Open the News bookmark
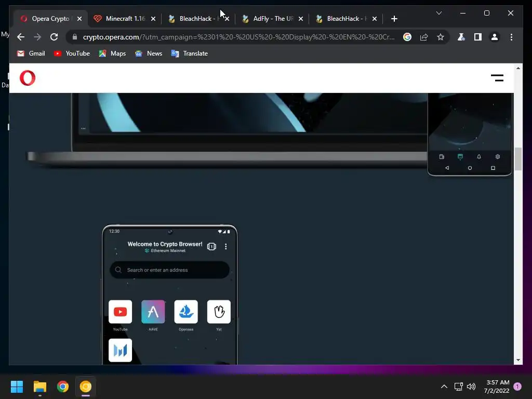The height and width of the screenshot is (399, 532). coord(149,54)
